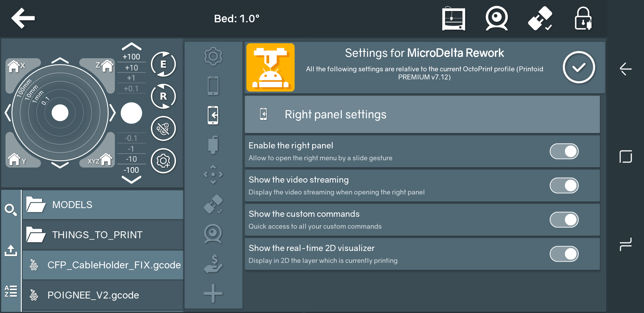Select the right panel settings tab icon

[213, 115]
